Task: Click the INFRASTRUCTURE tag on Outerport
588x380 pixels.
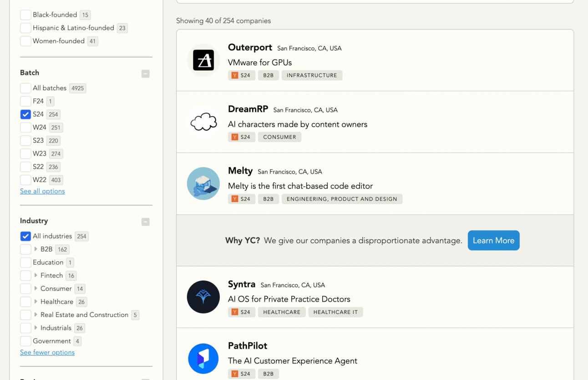Action: pos(312,75)
